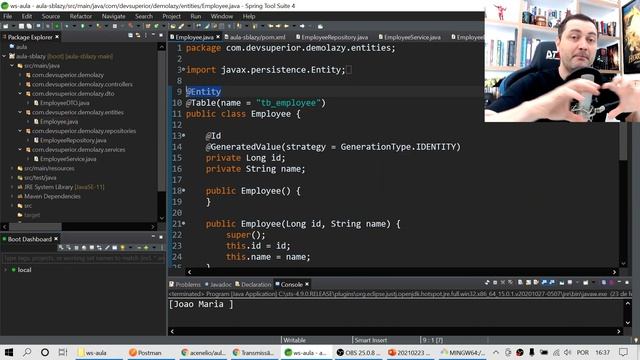This screenshot has height=360, width=640.
Task: Click the volume icon in system tray
Action: point(567,352)
